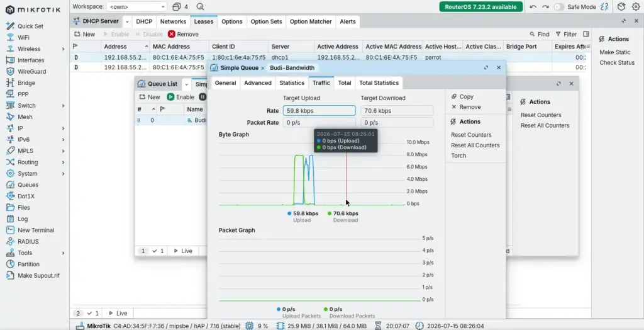This screenshot has height=330, width=644.
Task: Click the cube icon beside settings gear
Action: click(621, 6)
